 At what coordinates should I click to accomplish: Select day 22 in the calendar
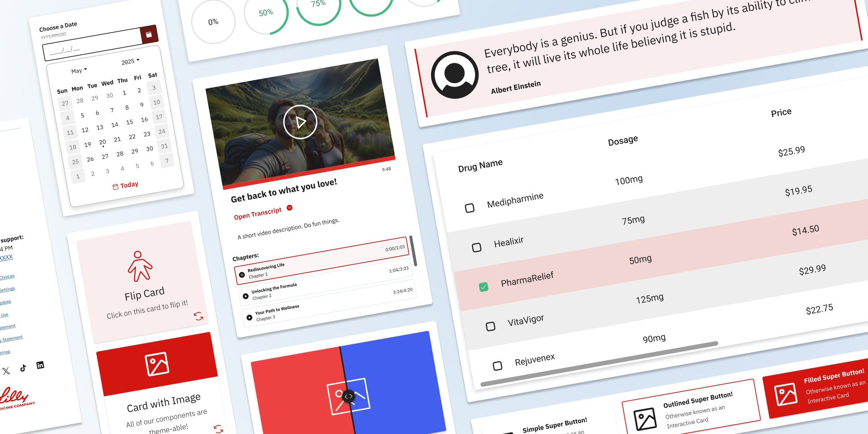click(x=132, y=137)
